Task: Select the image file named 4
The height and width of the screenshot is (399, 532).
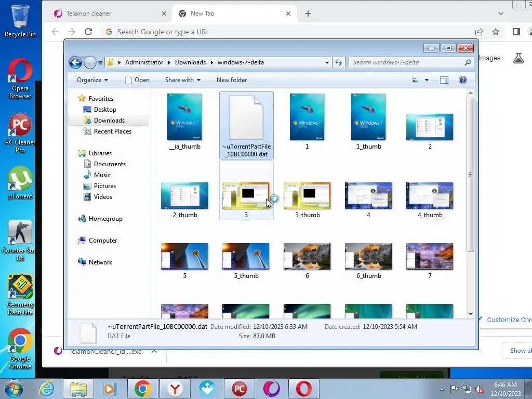Action: tap(368, 200)
